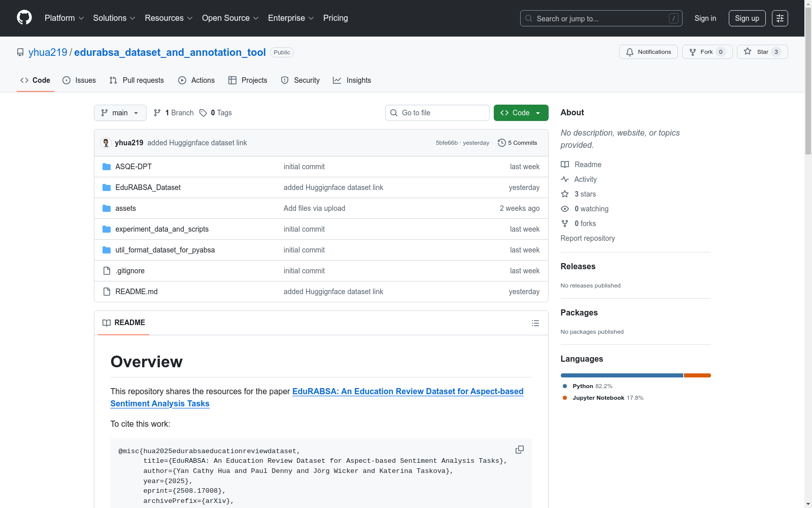Click the .gitignore file icon
This screenshot has width=812, height=508.
107,271
